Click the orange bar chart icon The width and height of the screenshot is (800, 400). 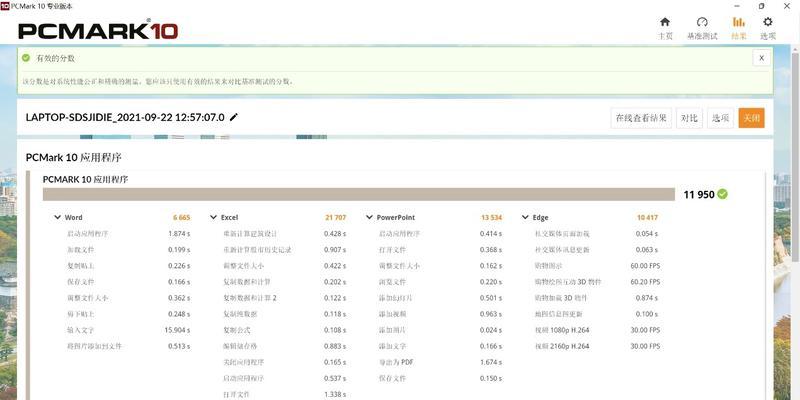pos(738,22)
